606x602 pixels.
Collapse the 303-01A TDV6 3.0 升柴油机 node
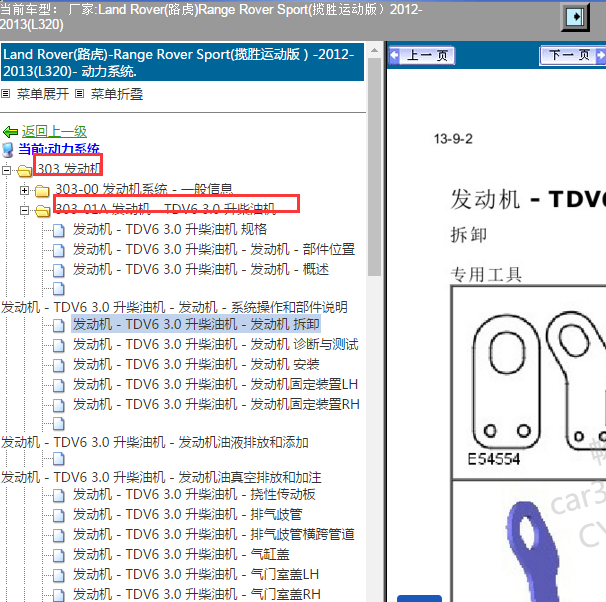tap(24, 210)
